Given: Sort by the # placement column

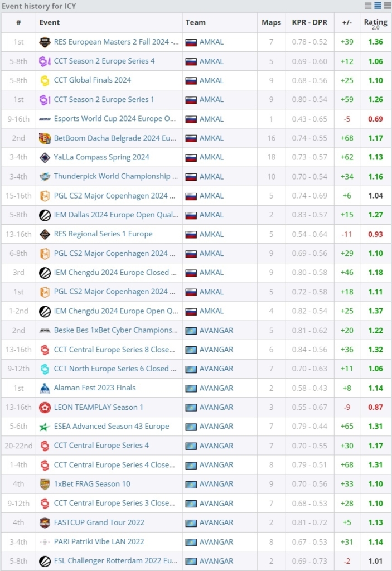Looking at the screenshot, I should point(18,22).
